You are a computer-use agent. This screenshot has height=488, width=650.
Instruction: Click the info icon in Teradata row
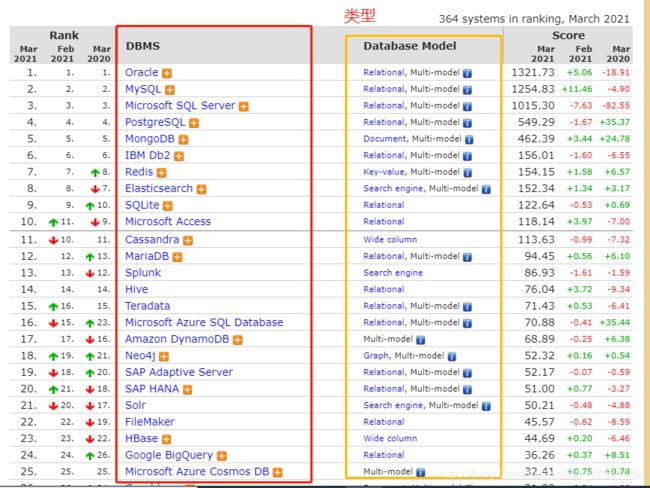click(x=467, y=307)
